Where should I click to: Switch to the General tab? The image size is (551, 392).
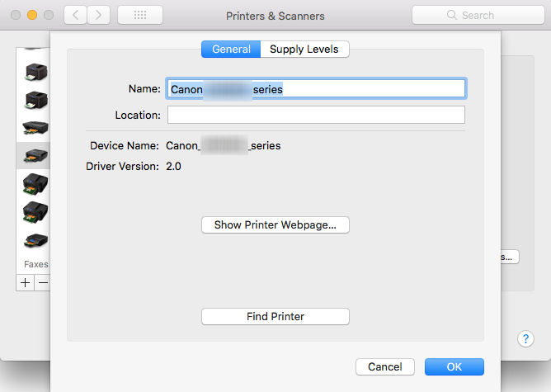point(231,50)
